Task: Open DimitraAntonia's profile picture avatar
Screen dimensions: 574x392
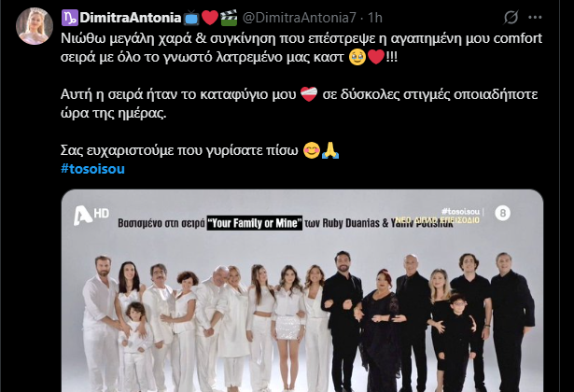Action: tap(35, 26)
